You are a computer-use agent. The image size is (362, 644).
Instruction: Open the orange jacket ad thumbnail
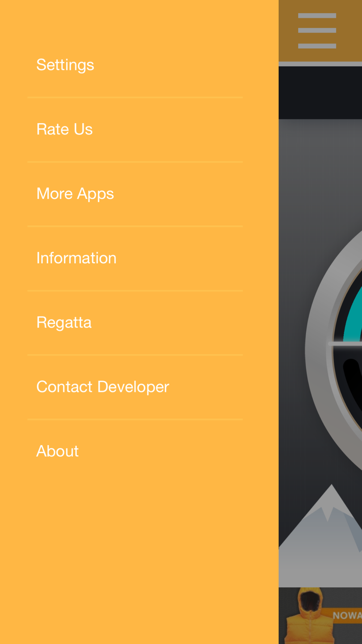tap(310, 616)
